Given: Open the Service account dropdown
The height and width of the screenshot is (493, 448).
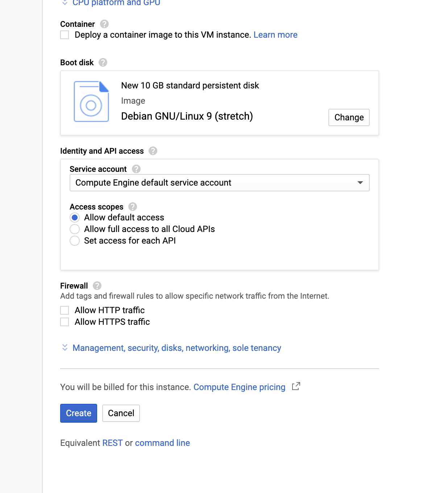Looking at the screenshot, I should [220, 183].
